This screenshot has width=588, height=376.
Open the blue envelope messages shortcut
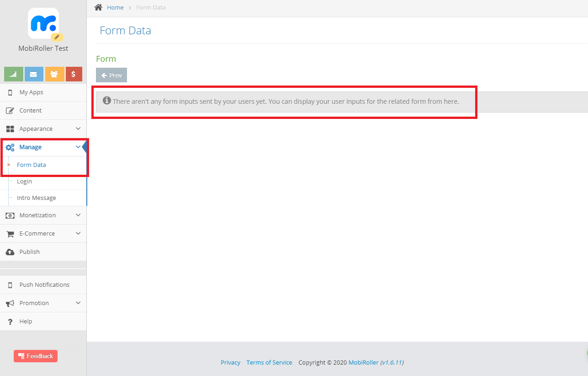pos(34,74)
